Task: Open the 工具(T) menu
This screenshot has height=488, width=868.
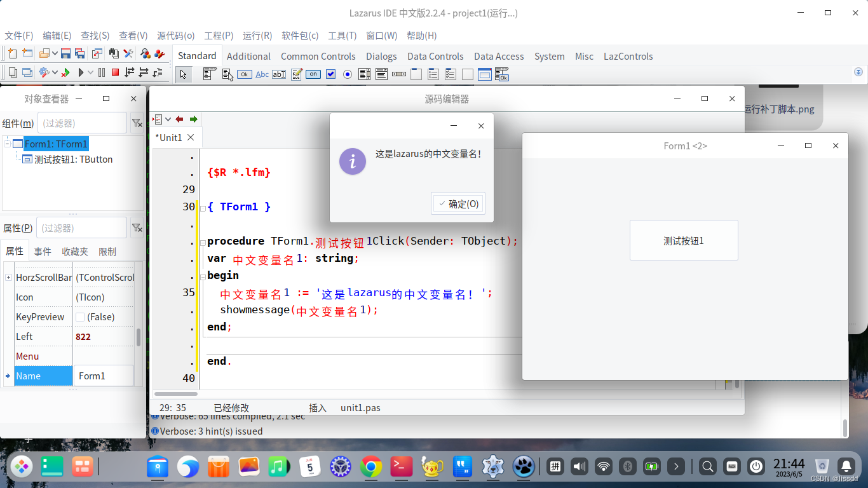Action: (342, 36)
